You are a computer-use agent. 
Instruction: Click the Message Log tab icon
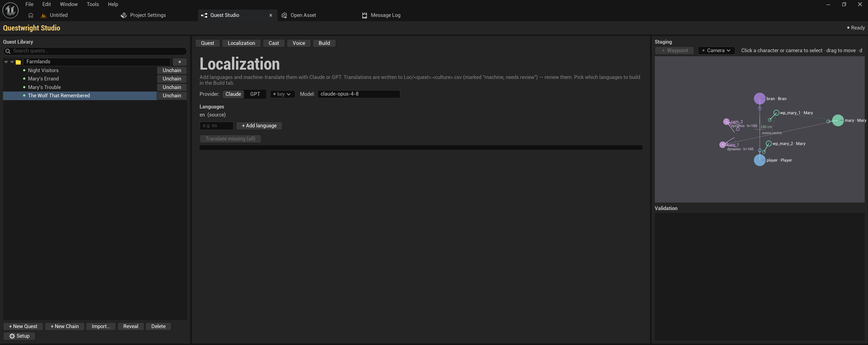[364, 15]
